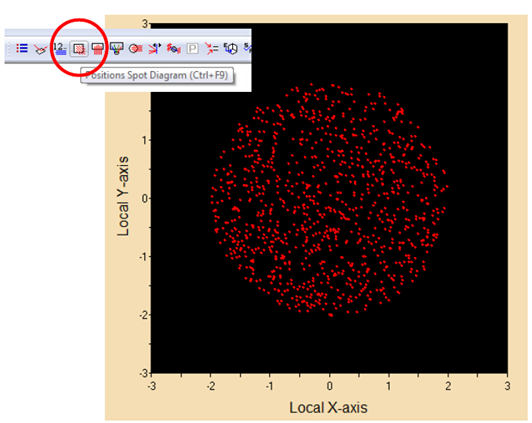Click the 3D cube toolbar icon
The image size is (532, 423).
click(230, 49)
